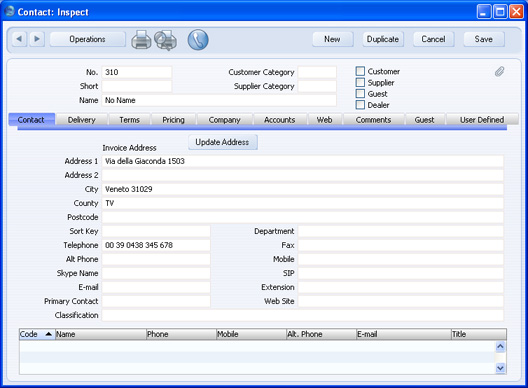Click the Postcode field

pyautogui.click(x=303, y=217)
